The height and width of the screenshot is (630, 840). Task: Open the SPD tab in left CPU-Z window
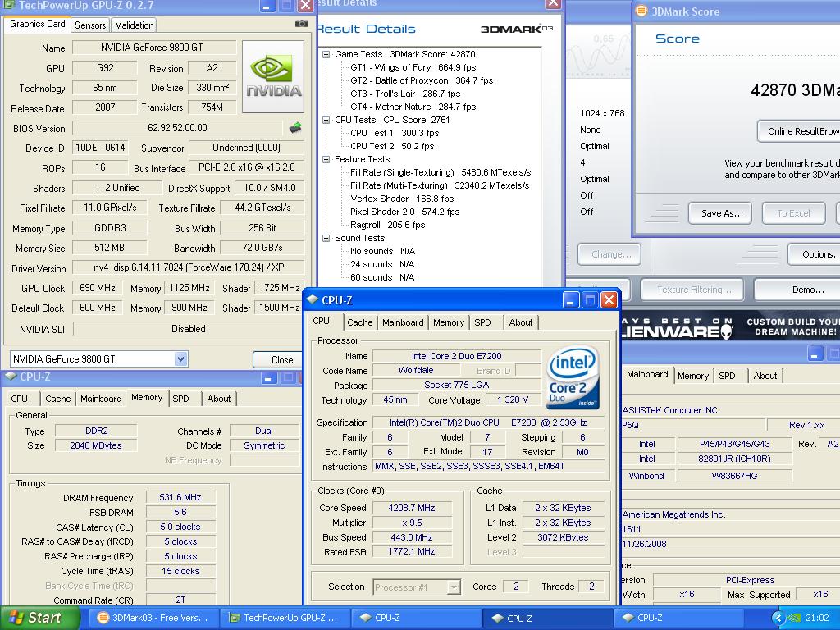(x=180, y=399)
